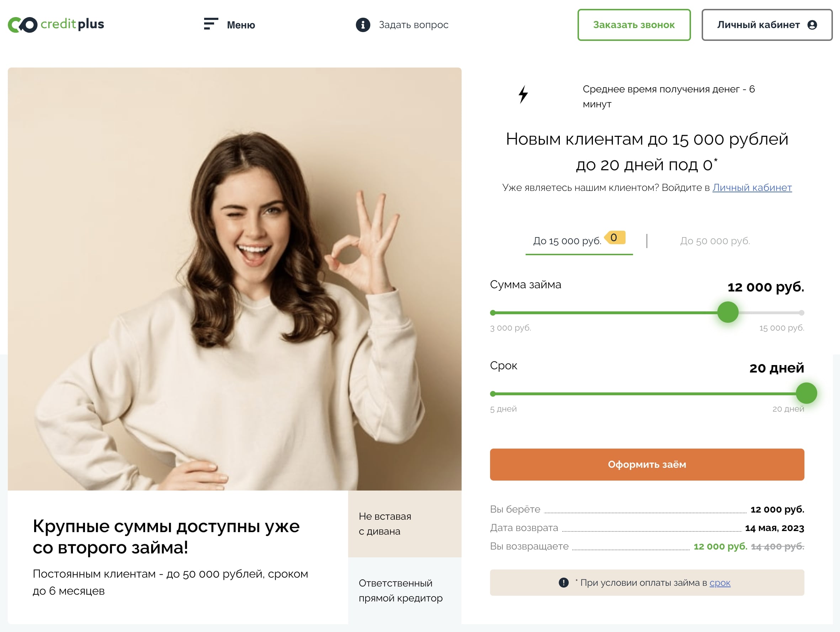The image size is (840, 632).
Task: Click the exclamation icon in the notice box
Action: coord(564,583)
